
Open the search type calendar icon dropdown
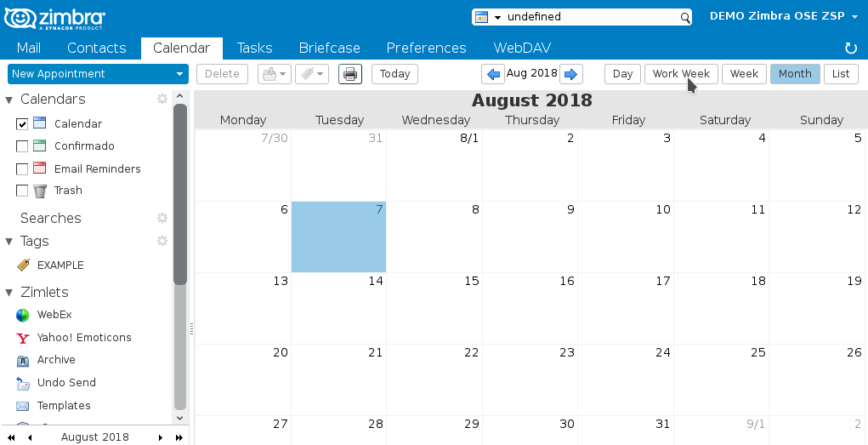coord(488,17)
